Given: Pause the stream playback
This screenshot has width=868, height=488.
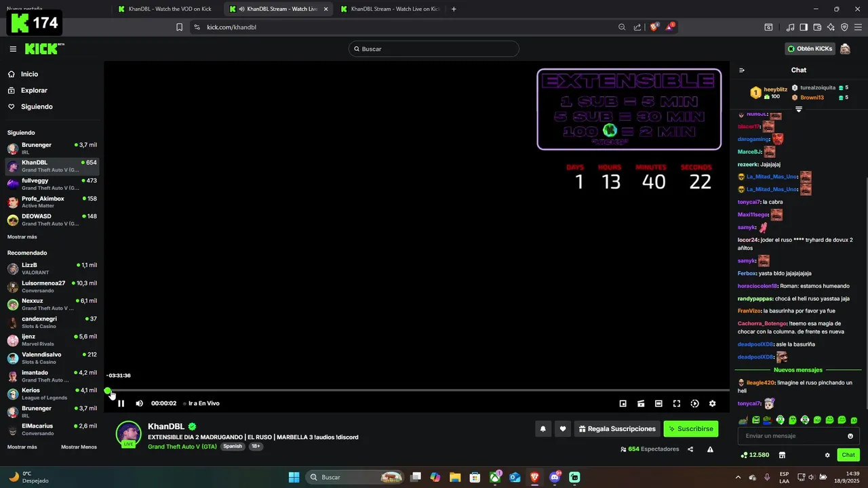Looking at the screenshot, I should 121,403.
